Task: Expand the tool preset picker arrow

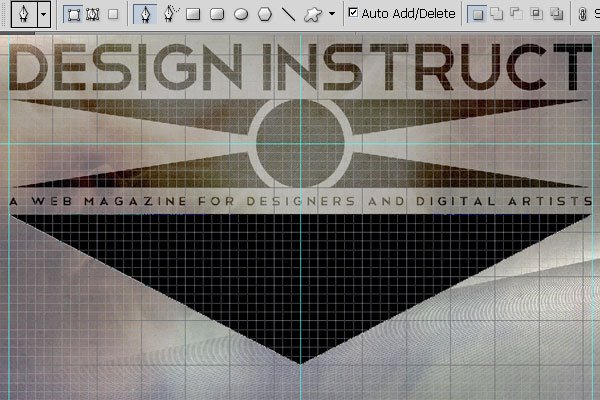Action: point(44,15)
